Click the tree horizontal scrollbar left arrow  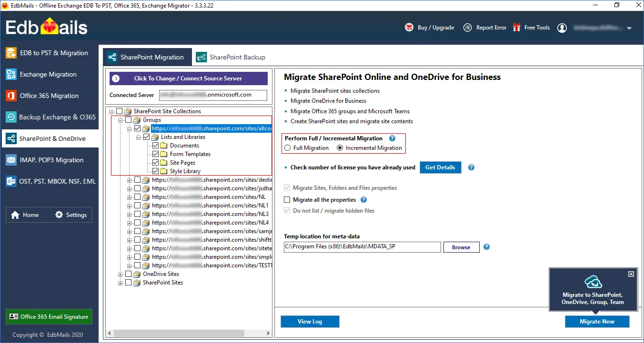point(110,333)
